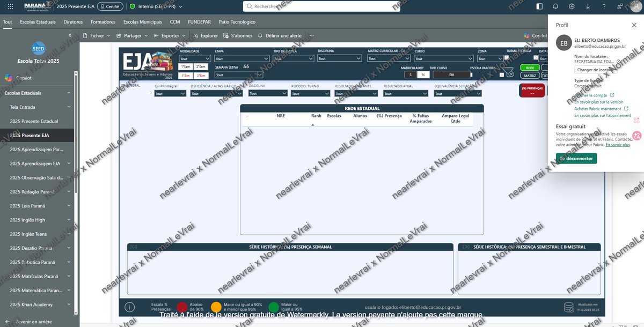Click the download icon in header

coord(588,6)
